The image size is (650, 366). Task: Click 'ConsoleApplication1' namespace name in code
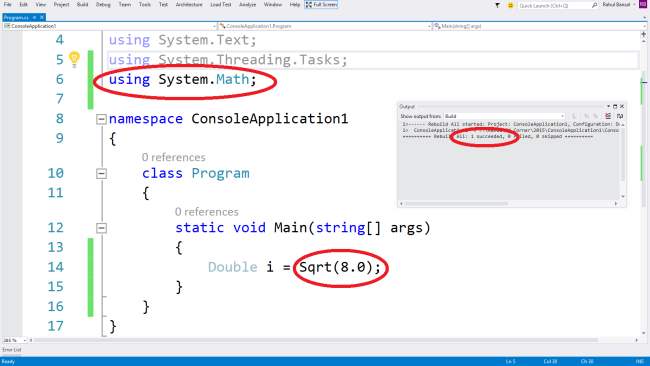tap(269, 119)
